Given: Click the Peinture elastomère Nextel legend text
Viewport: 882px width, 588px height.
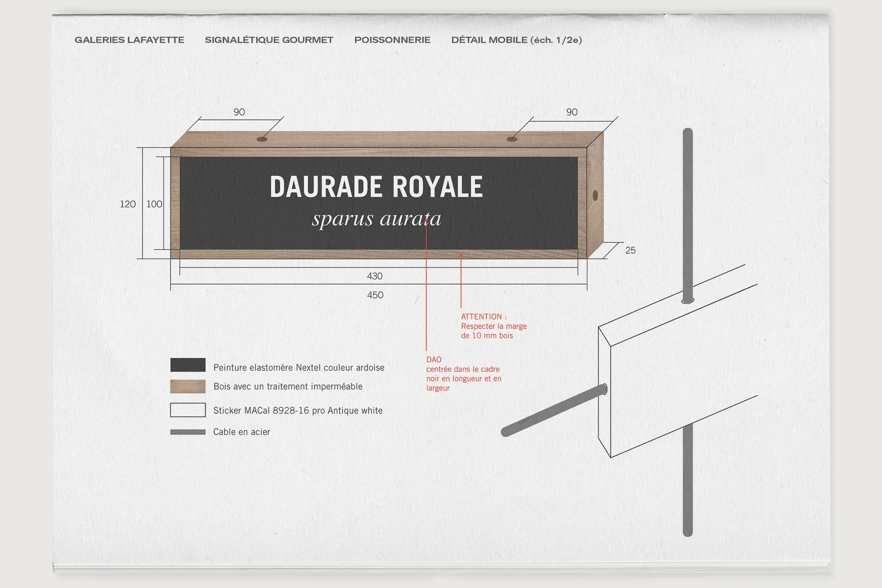Looking at the screenshot, I should pos(299,367).
